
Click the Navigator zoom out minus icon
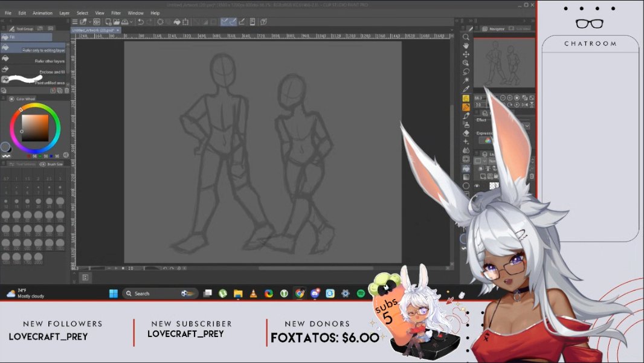pyautogui.click(x=503, y=98)
